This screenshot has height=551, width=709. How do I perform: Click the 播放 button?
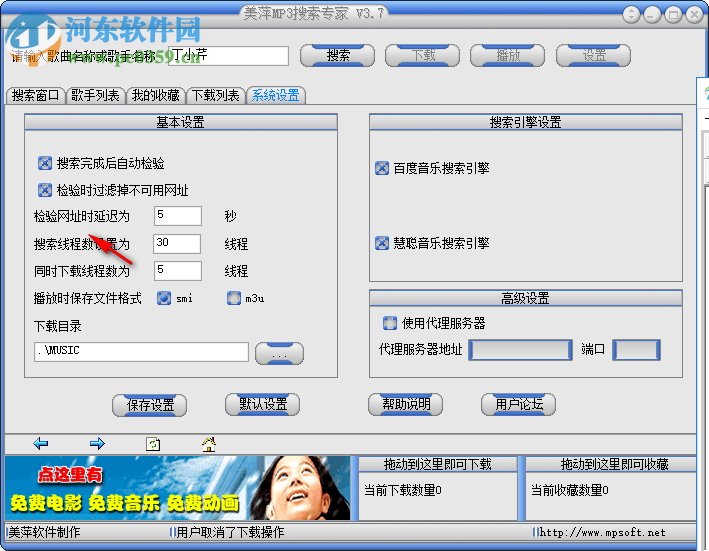click(507, 56)
